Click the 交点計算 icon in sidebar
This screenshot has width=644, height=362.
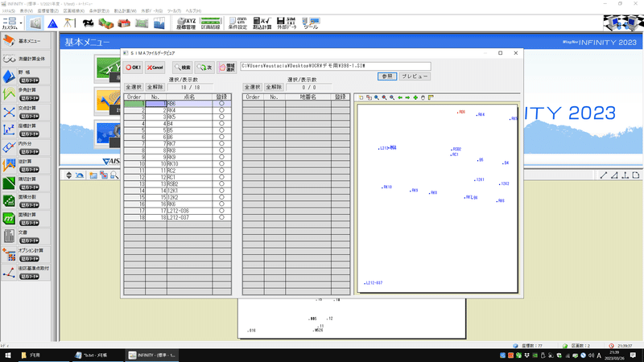click(x=9, y=113)
